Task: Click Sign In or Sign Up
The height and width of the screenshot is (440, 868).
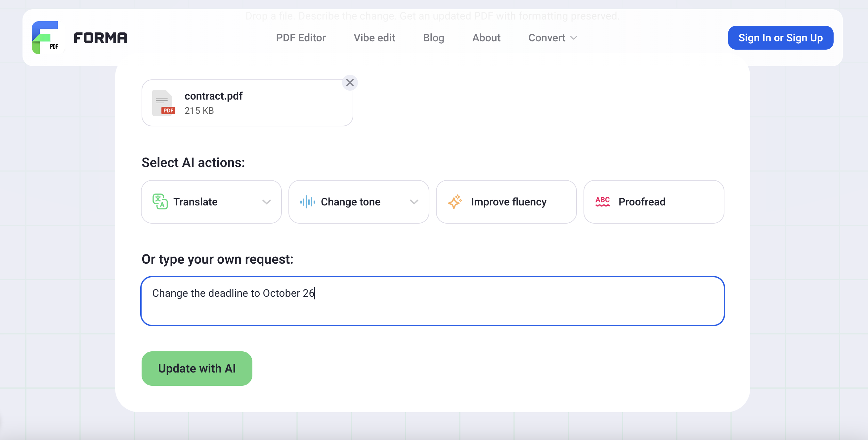Action: (x=780, y=38)
